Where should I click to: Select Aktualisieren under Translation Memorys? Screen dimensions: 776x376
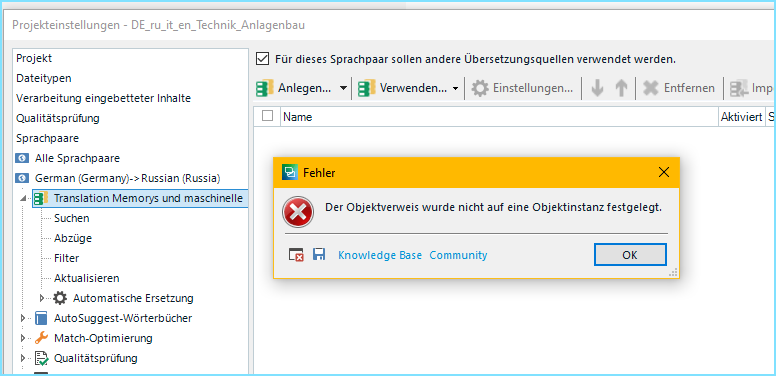tap(87, 278)
